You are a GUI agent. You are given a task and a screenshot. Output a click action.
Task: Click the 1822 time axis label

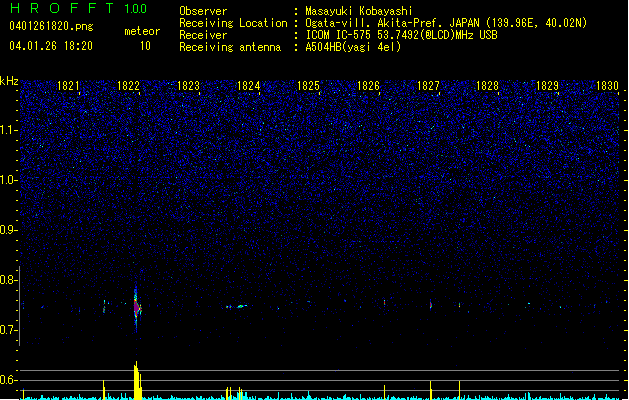click(128, 86)
